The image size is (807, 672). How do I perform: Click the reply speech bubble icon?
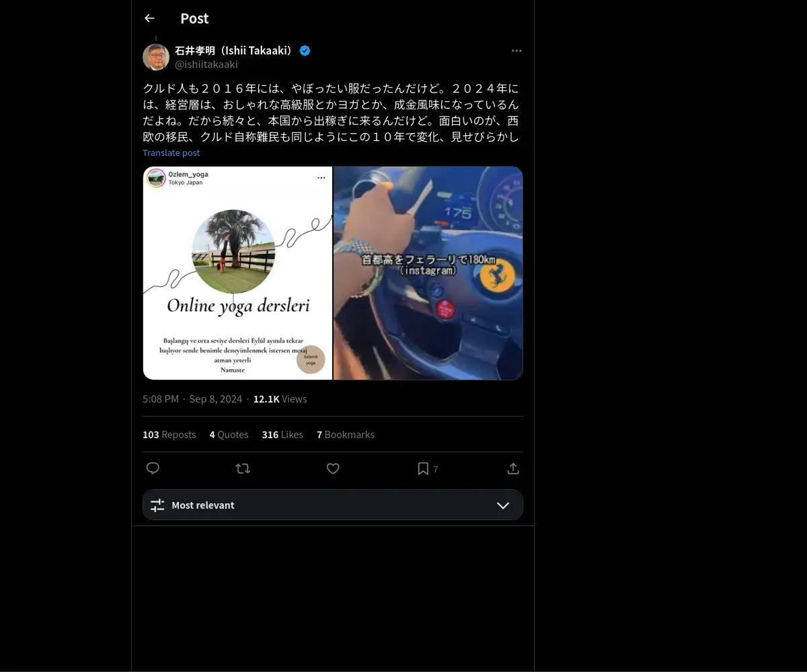pyautogui.click(x=153, y=468)
